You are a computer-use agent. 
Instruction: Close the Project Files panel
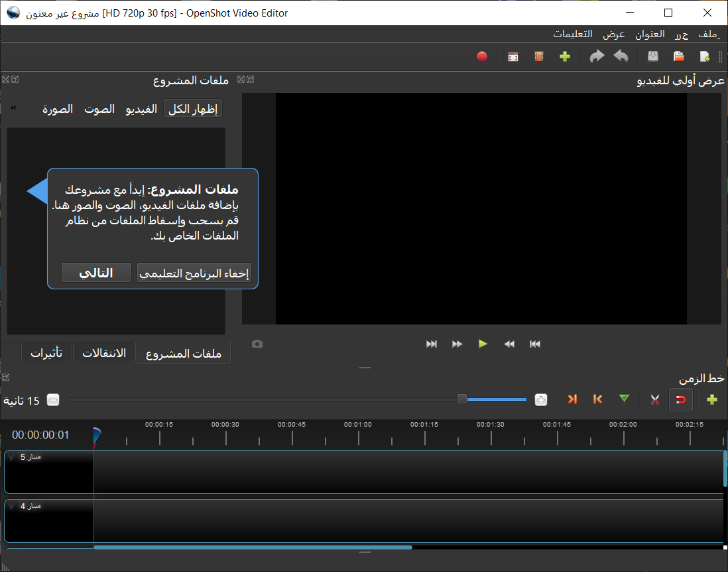pyautogui.click(x=5, y=80)
